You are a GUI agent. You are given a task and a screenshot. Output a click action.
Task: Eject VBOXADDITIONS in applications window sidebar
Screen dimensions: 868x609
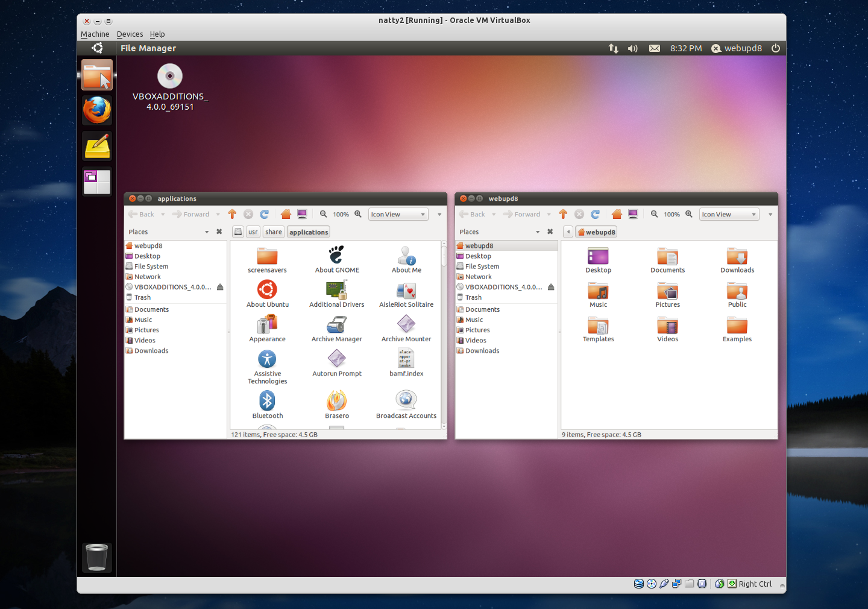pos(220,287)
